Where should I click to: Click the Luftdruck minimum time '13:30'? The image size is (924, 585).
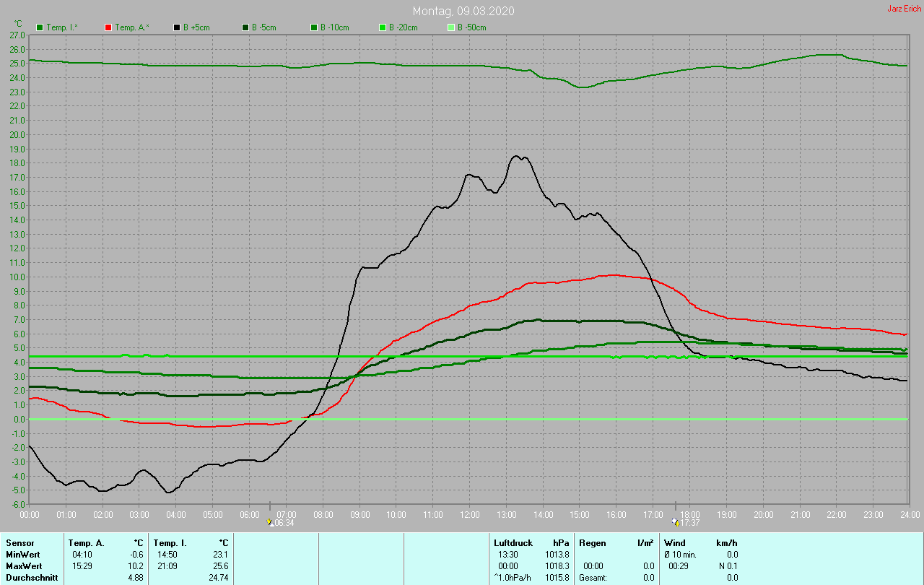click(x=508, y=555)
